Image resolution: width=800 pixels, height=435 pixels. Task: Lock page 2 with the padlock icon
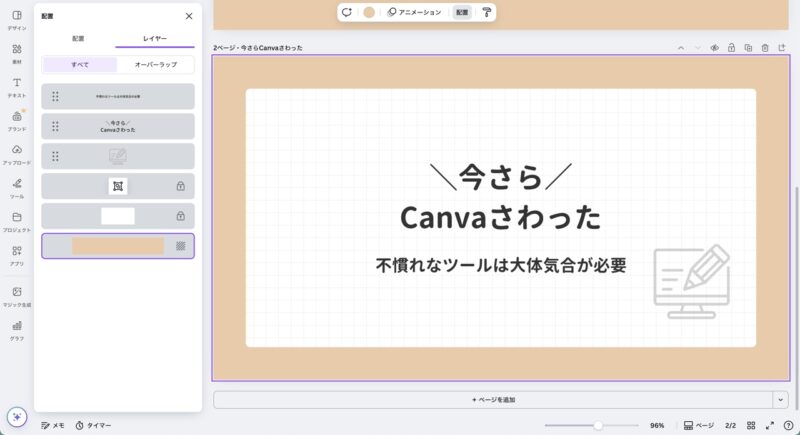pos(731,48)
